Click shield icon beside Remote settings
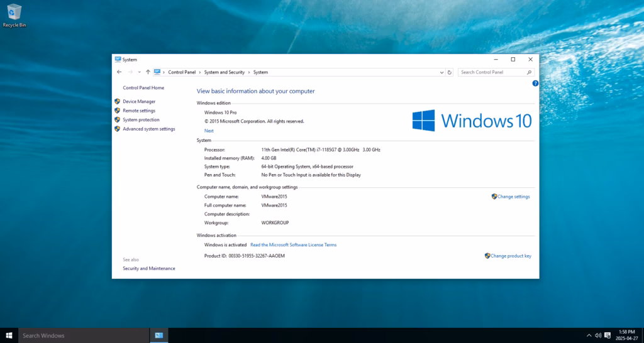 click(117, 111)
